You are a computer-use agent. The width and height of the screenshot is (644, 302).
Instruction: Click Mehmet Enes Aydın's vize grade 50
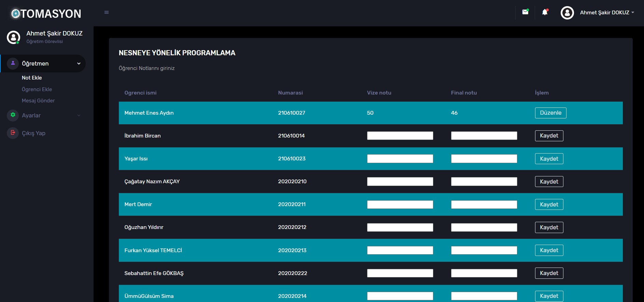coord(370,113)
